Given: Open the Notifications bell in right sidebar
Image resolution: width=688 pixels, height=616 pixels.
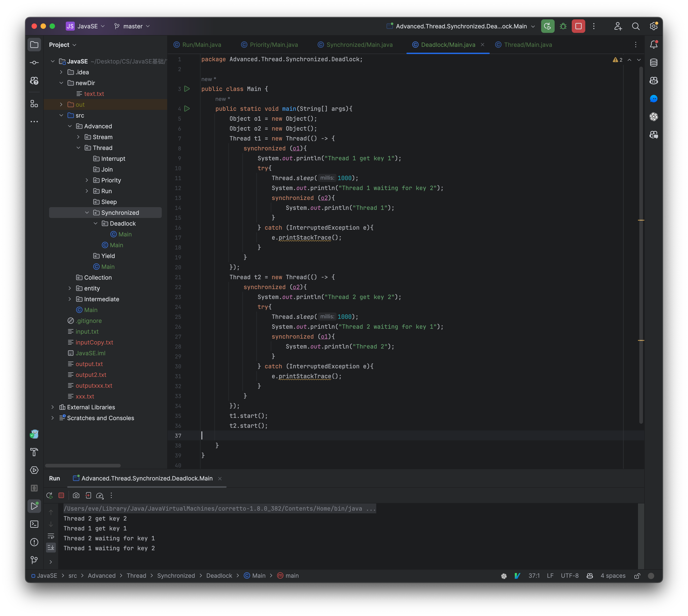Looking at the screenshot, I should (x=654, y=44).
